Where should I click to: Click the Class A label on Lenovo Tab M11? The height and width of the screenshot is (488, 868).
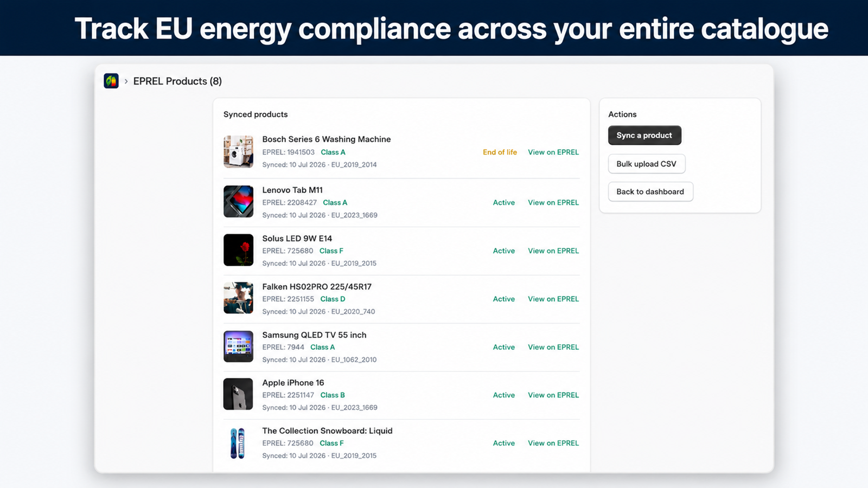[x=335, y=203]
